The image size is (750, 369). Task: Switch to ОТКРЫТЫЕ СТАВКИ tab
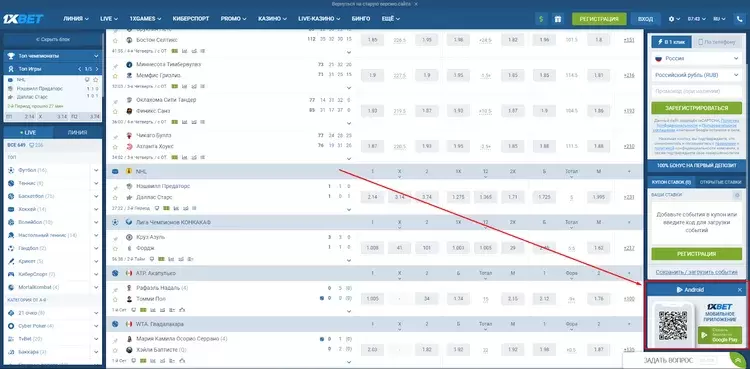tap(720, 182)
